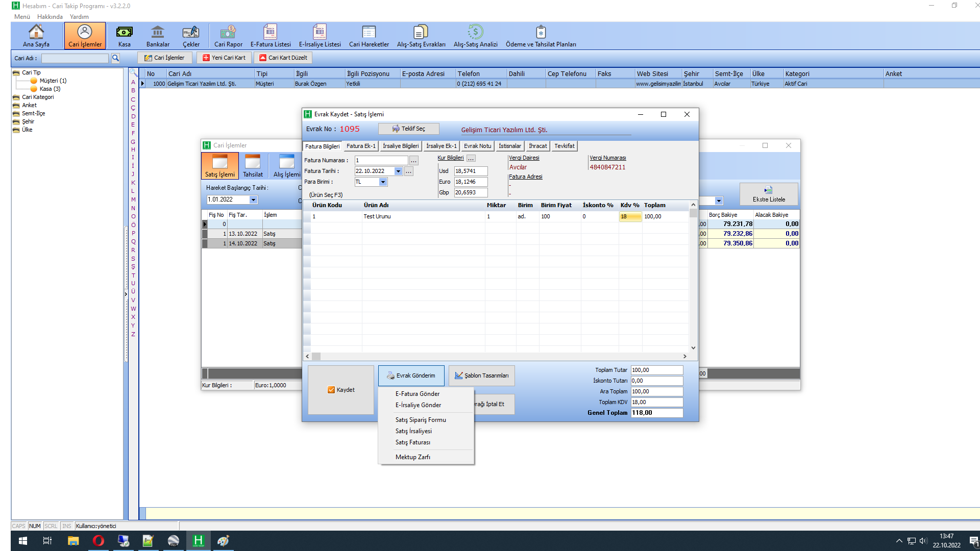Select Kdv % cell value 18
This screenshot has width=980, height=551.
click(x=630, y=217)
